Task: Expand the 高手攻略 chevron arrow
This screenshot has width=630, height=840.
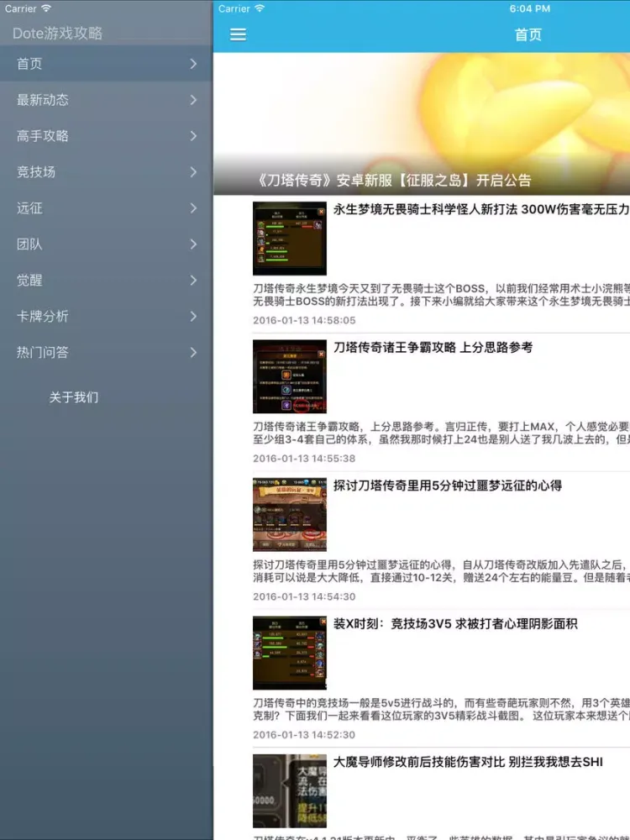Action: [x=193, y=136]
